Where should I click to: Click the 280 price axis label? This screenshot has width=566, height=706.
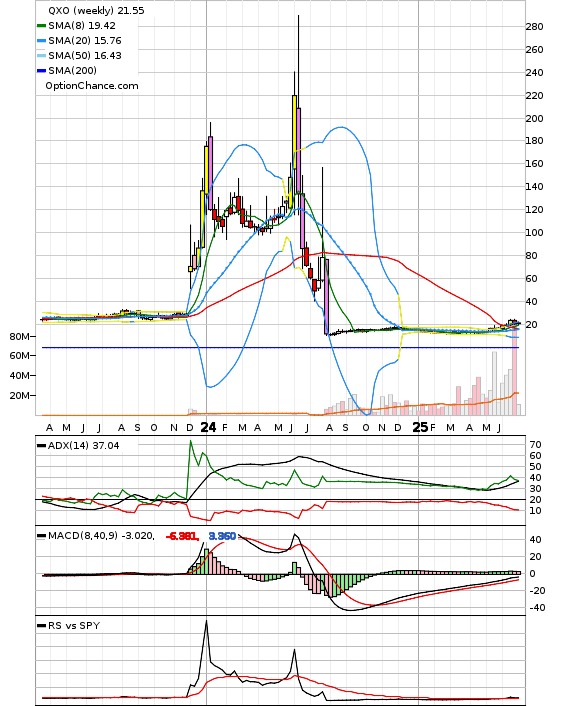click(x=534, y=27)
